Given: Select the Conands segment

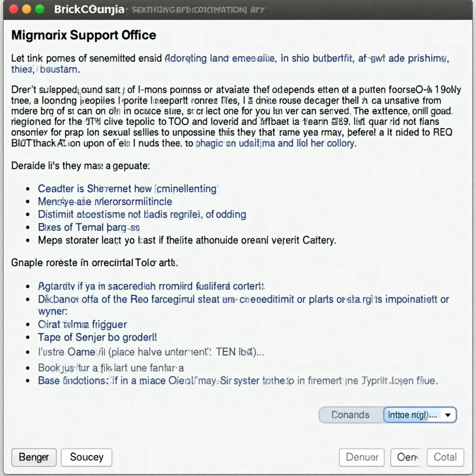Looking at the screenshot, I should 350,415.
